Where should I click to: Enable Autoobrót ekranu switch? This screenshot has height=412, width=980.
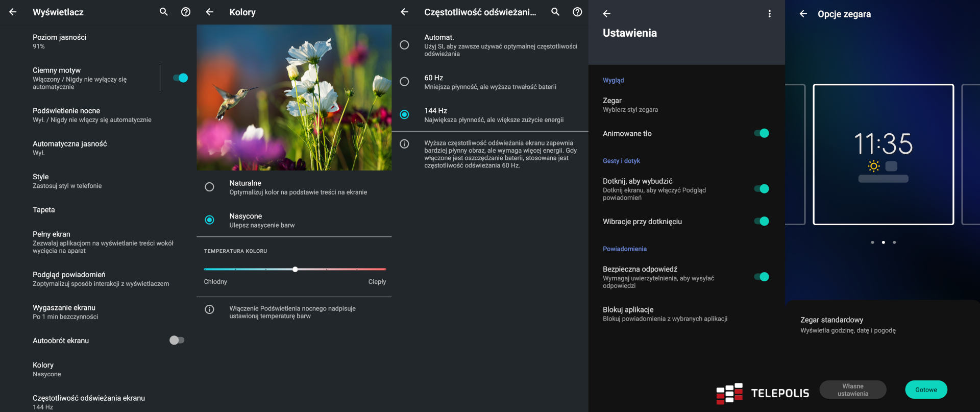coord(177,341)
